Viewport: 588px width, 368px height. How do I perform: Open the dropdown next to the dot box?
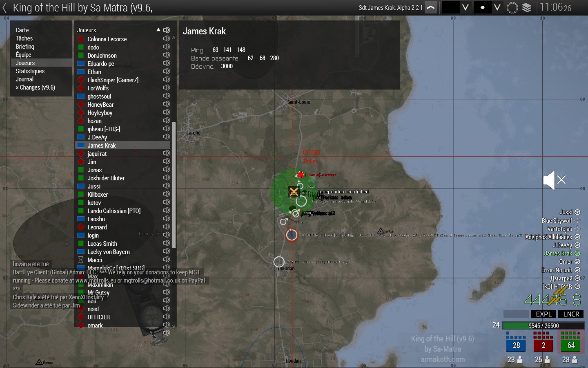(497, 8)
